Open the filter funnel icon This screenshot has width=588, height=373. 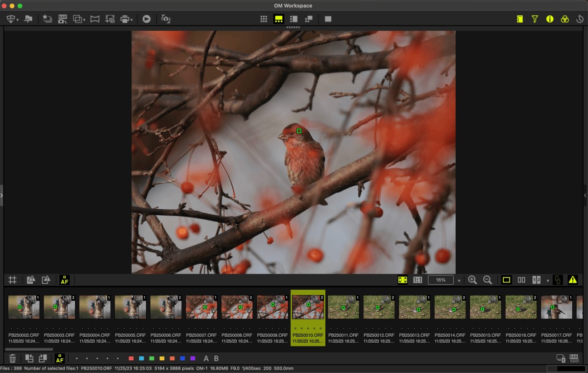535,19
